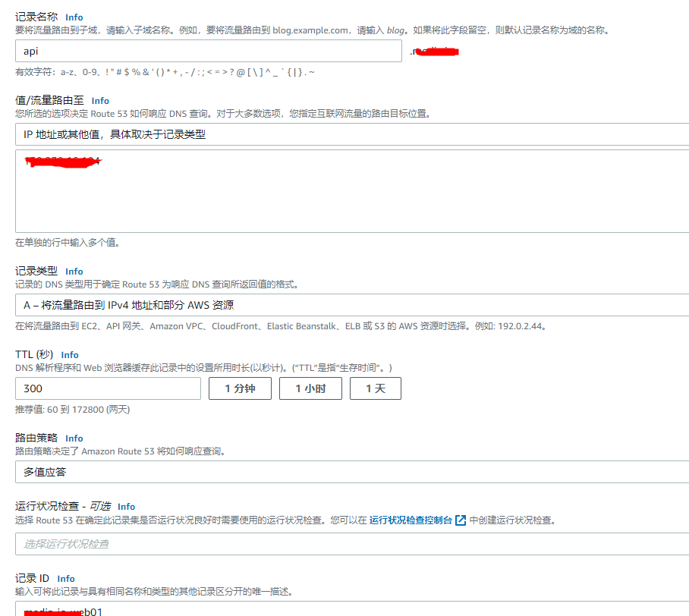Click Info next to 运行状况检查
Screen dimensions: 689x616
pos(125,506)
